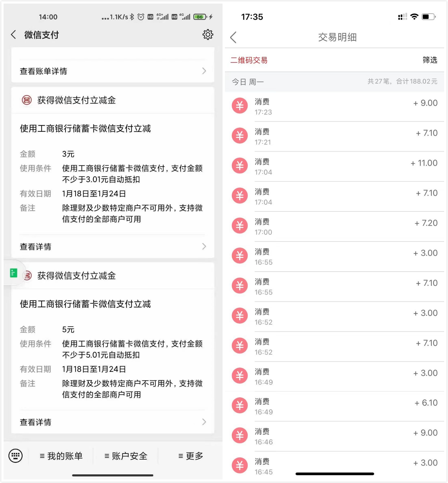This screenshot has height=483, width=448.
Task: Open the 更多 menu
Action: pos(191,456)
